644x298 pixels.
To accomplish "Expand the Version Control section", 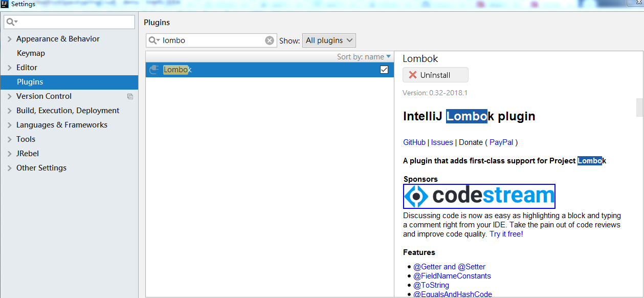I will (x=9, y=96).
